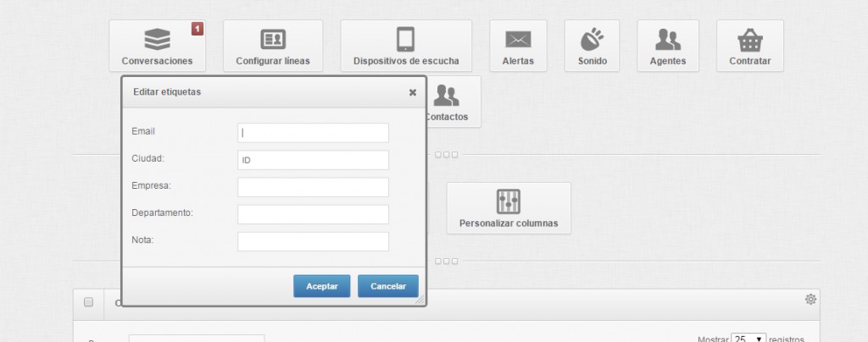Screen dimensions: 868x342
Task: Click the dialog resize grip corner
Action: (x=420, y=300)
